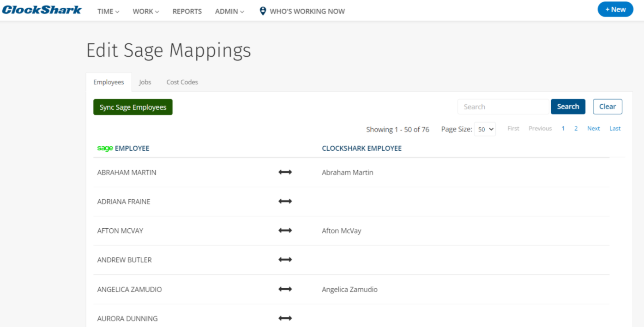This screenshot has width=644, height=327.
Task: Select the Sage employee AURORA DUNNING
Action: click(x=127, y=318)
